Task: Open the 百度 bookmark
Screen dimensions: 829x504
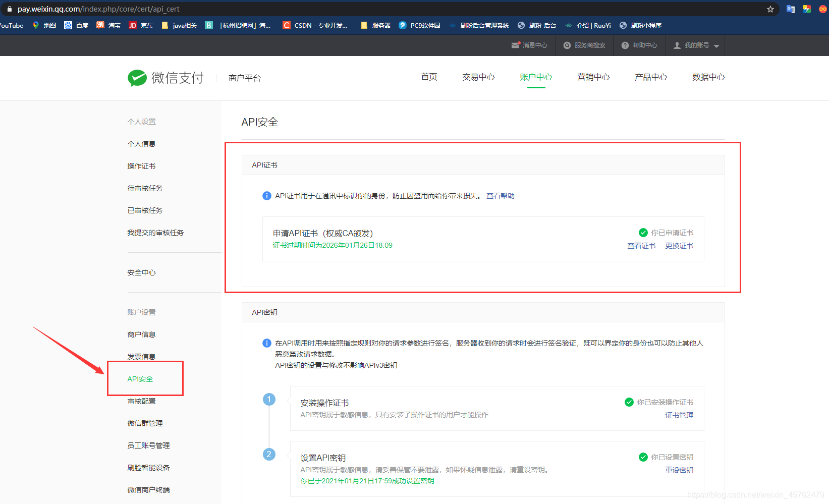Action: 76,25
